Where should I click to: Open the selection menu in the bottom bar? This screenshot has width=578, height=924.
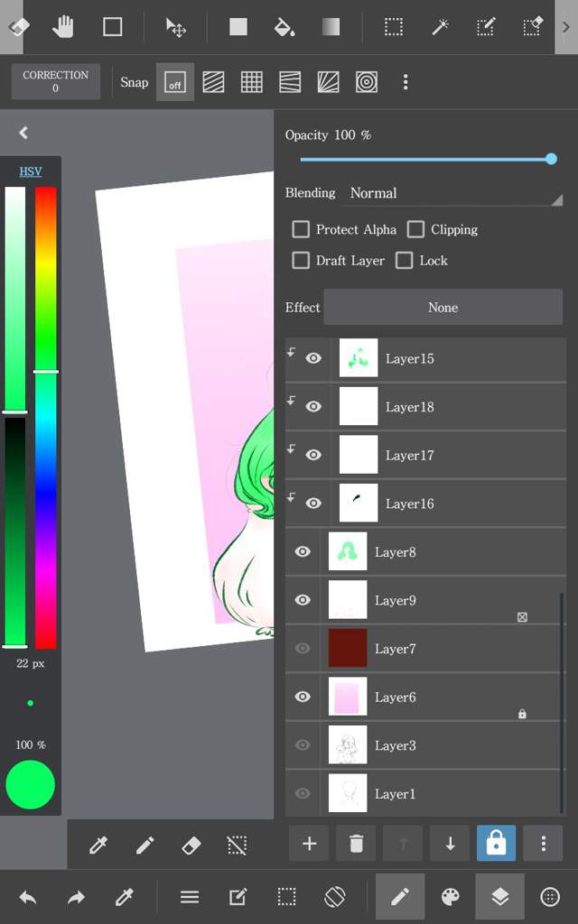tap(286, 898)
